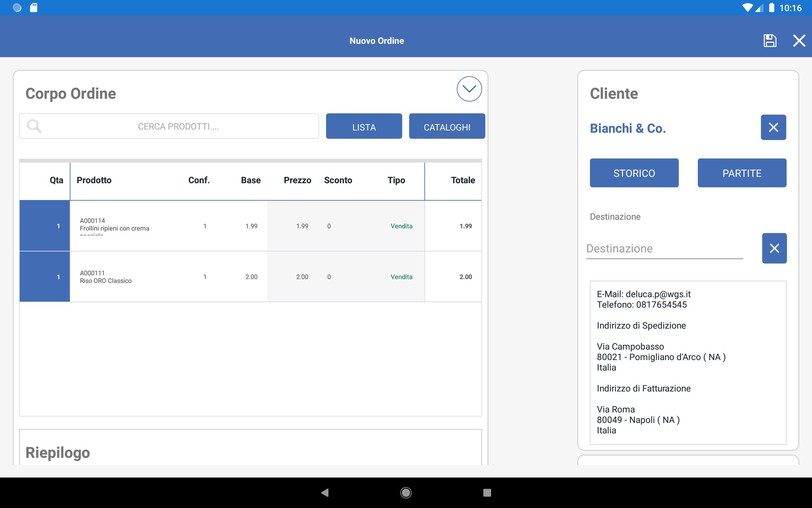
Task: Tap Android home navigation button
Action: tap(406, 492)
